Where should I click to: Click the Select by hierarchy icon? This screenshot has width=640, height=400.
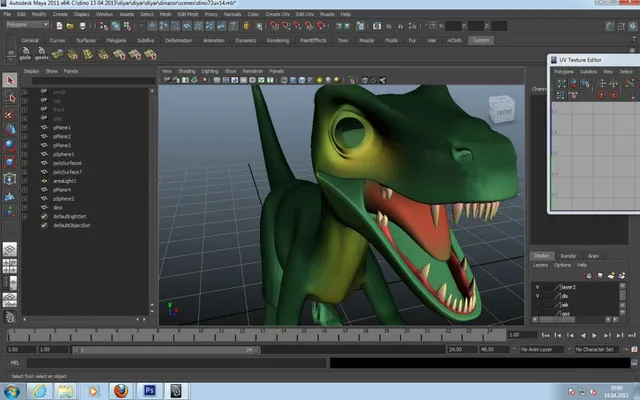104,26
